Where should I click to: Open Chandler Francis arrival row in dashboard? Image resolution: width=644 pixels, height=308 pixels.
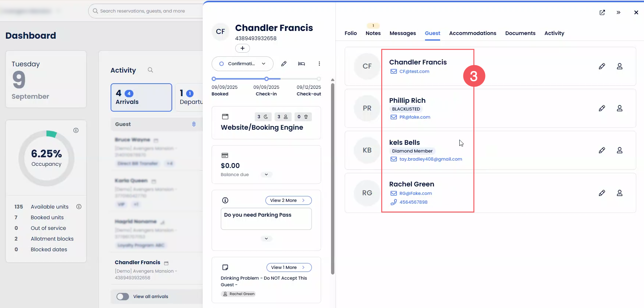click(x=157, y=270)
